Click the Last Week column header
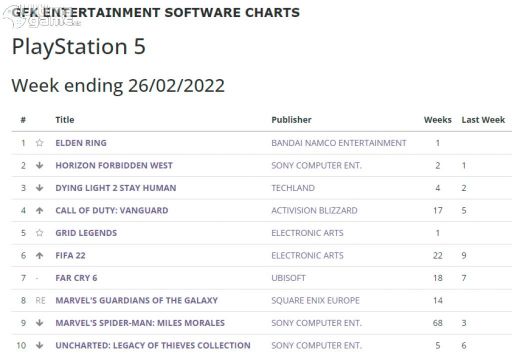This screenshot has height=360, width=512. (x=483, y=120)
